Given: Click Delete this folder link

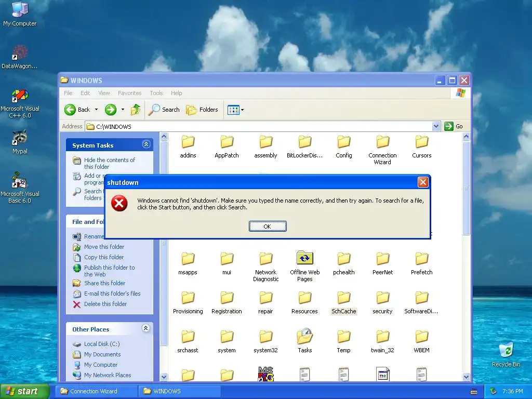Looking at the screenshot, I should click(x=100, y=304).
